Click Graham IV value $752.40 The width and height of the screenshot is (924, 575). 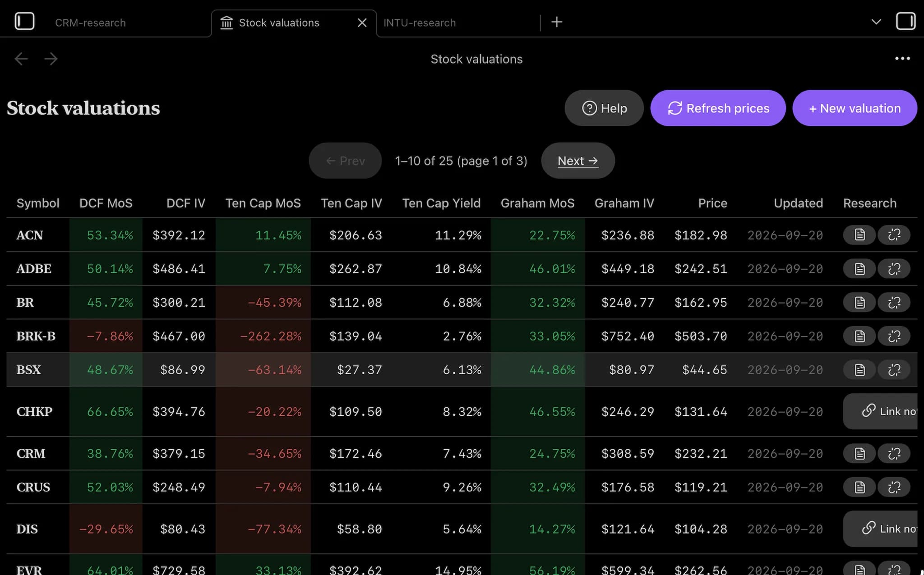[628, 336]
